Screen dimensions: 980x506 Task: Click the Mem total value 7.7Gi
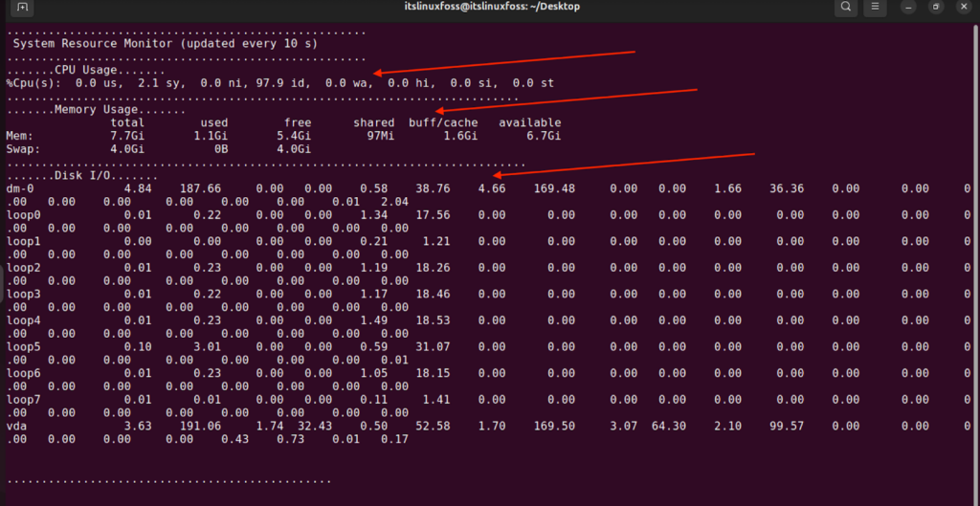tap(127, 136)
